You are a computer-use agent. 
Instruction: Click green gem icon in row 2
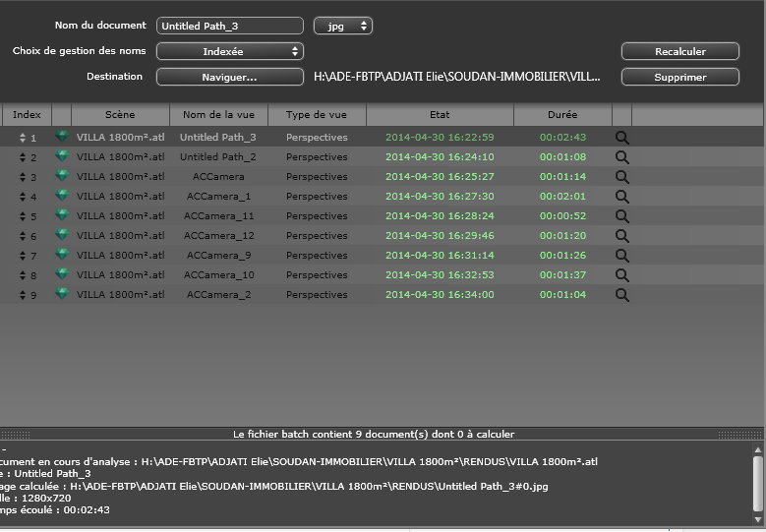(62, 155)
